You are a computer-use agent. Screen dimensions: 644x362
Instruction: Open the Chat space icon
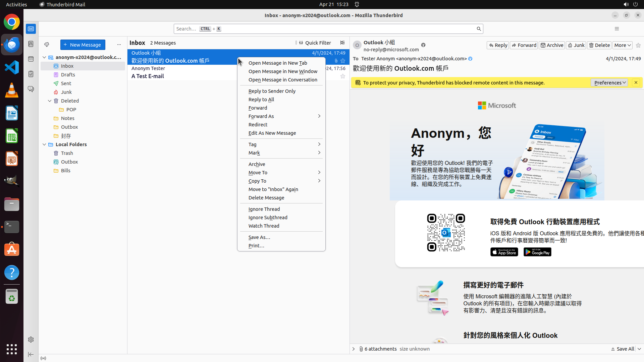[31, 89]
